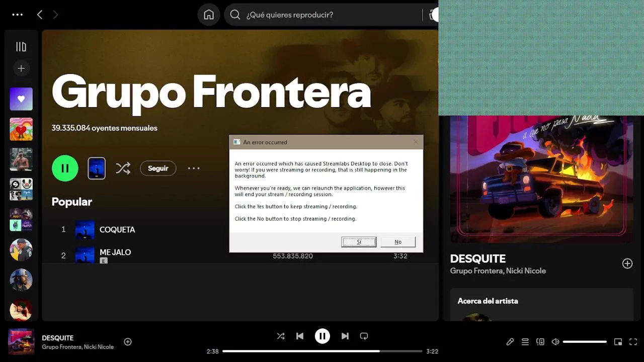This screenshot has width=644, height=362.
Task: Open the round bearded artist avatar in sidebar
Action: (21, 280)
